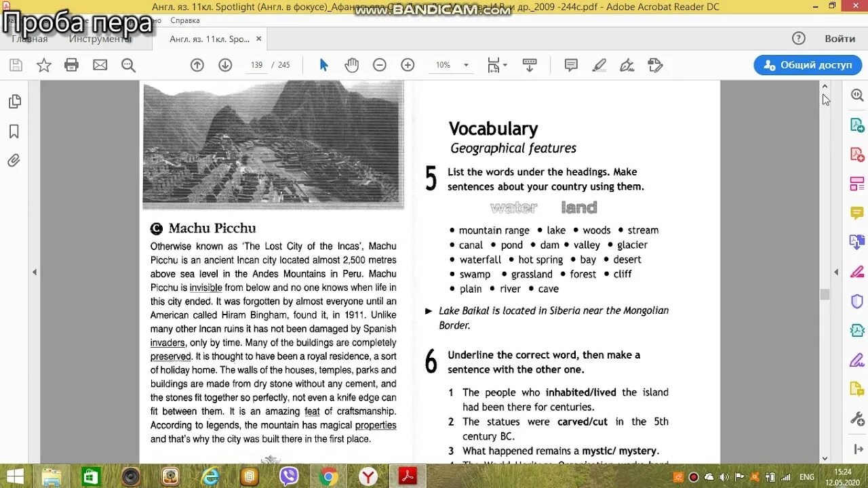Click the Machu Picchu heading
Image resolution: width=868 pixels, height=488 pixels.
[212, 228]
